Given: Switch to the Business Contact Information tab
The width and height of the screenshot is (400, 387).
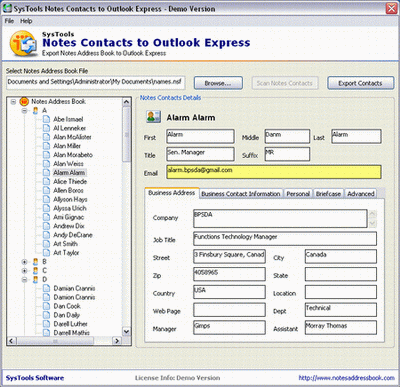Looking at the screenshot, I should pos(241,194).
